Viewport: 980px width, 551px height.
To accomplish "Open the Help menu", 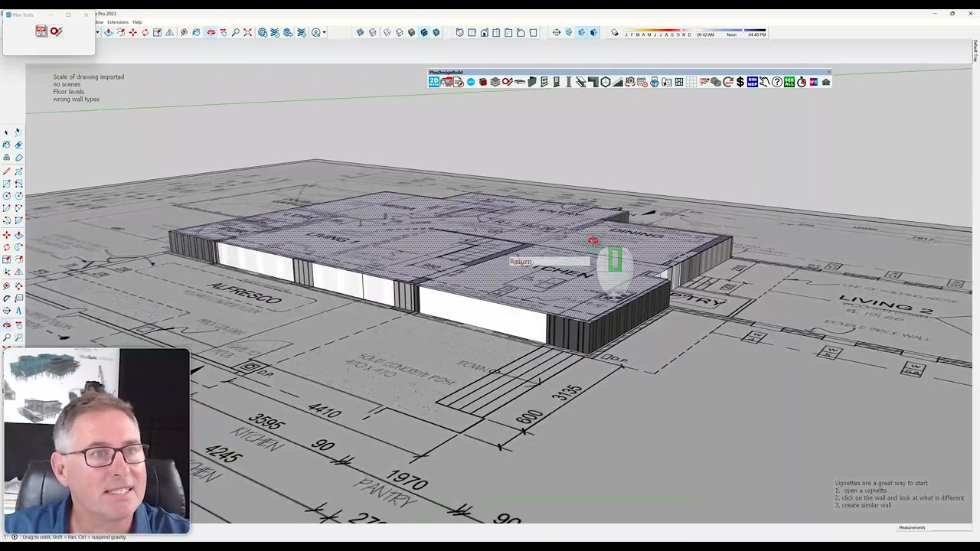I will pyautogui.click(x=137, y=22).
